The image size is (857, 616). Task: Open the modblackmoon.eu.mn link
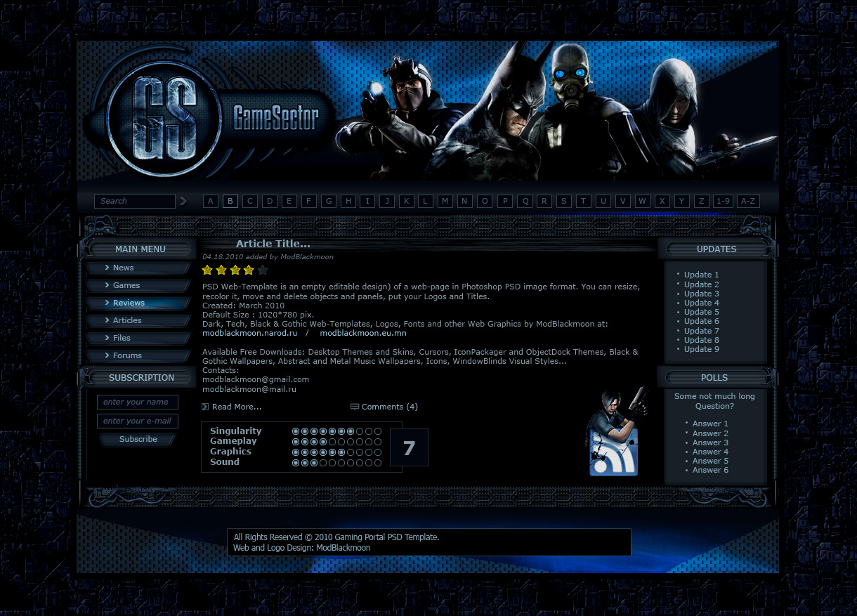[x=363, y=333]
